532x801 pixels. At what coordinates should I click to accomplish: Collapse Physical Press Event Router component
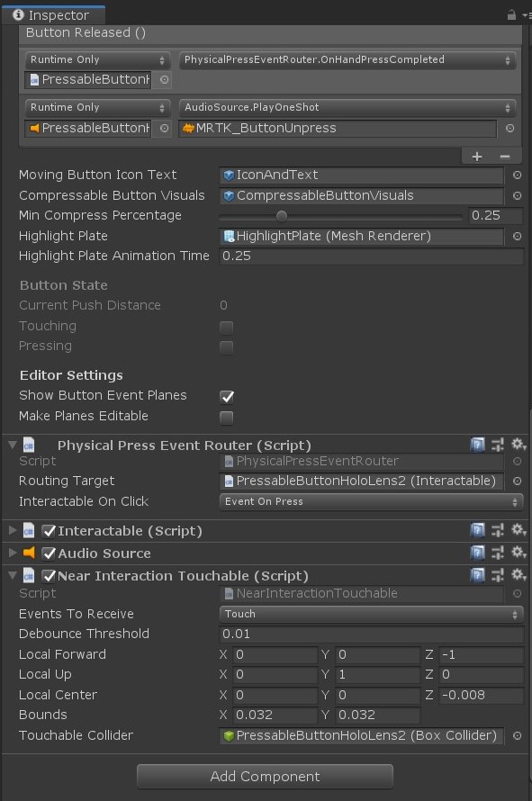click(x=13, y=445)
